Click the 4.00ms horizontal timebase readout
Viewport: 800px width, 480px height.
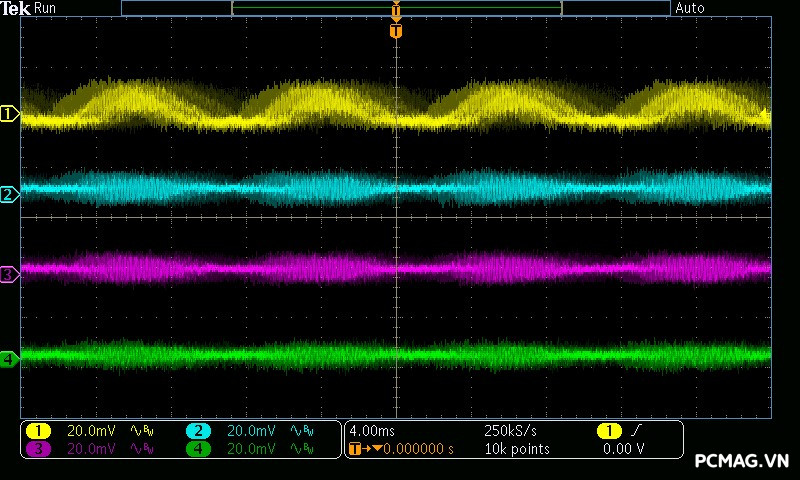pos(374,431)
